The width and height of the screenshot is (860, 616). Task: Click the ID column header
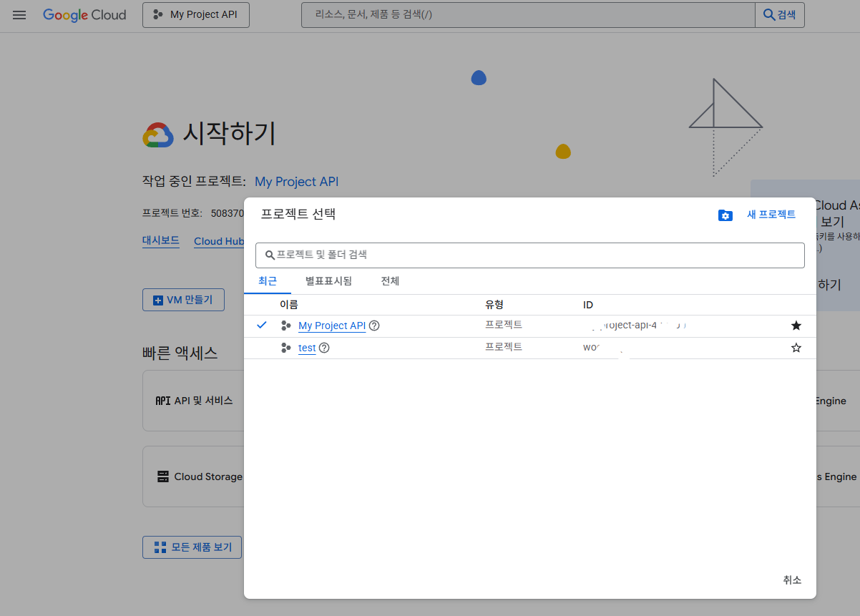click(x=588, y=305)
